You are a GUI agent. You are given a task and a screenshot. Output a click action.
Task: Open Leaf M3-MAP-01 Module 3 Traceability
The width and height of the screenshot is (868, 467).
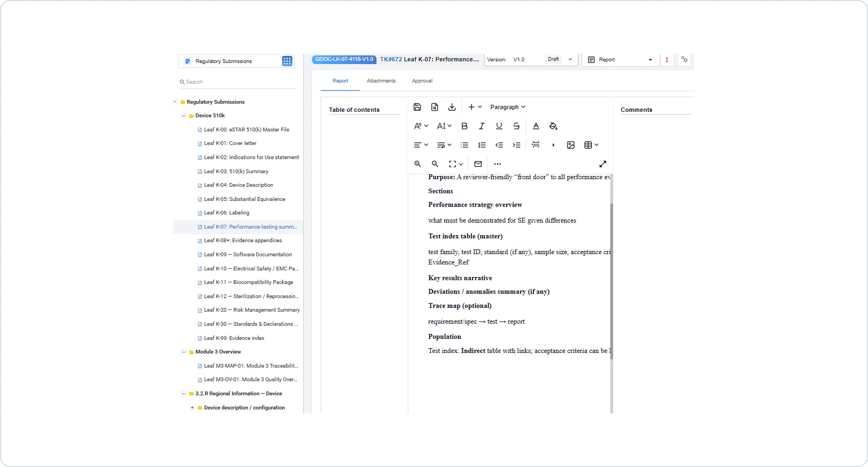pyautogui.click(x=251, y=366)
